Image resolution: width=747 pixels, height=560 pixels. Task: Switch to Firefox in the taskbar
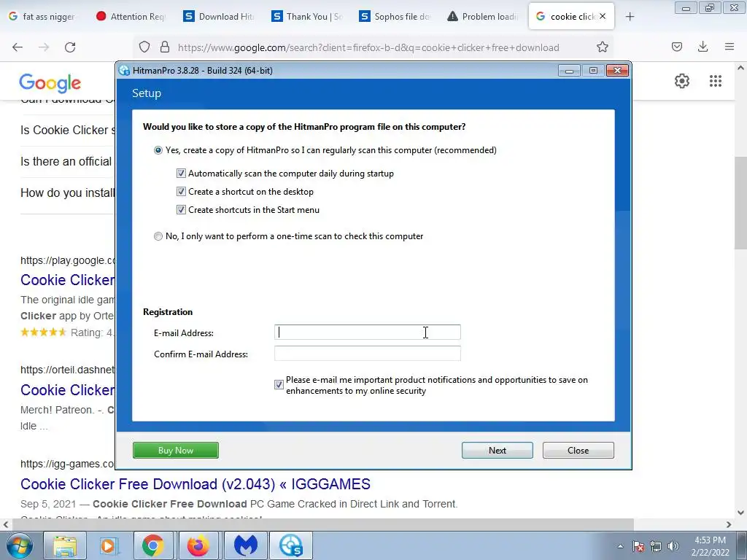coord(198,545)
